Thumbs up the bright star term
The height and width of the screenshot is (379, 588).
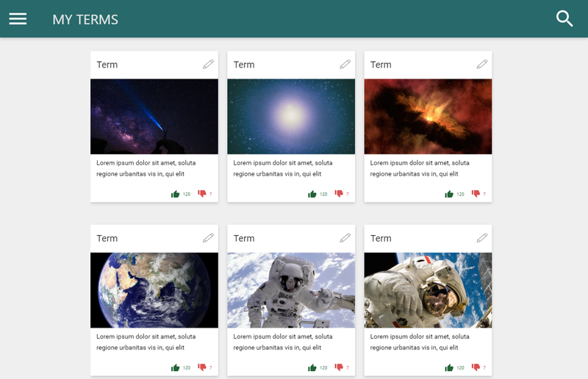(312, 194)
